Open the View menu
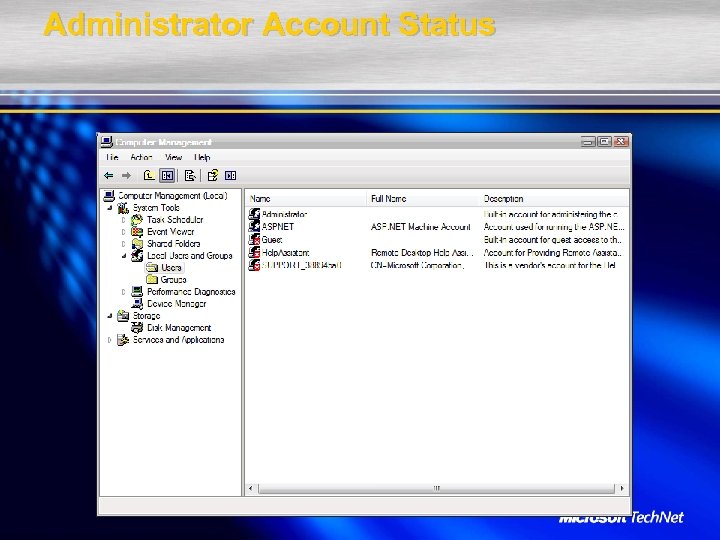The width and height of the screenshot is (720, 540). [x=173, y=158]
